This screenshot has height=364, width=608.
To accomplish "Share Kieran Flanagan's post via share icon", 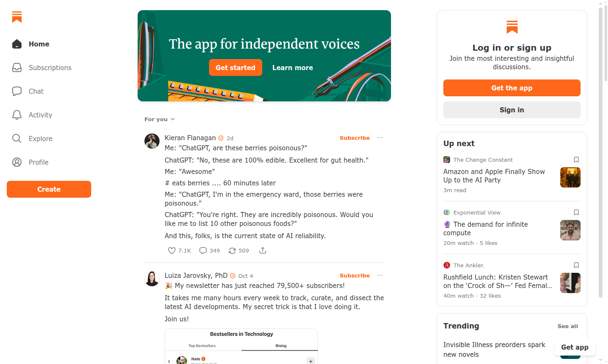I will tap(263, 250).
